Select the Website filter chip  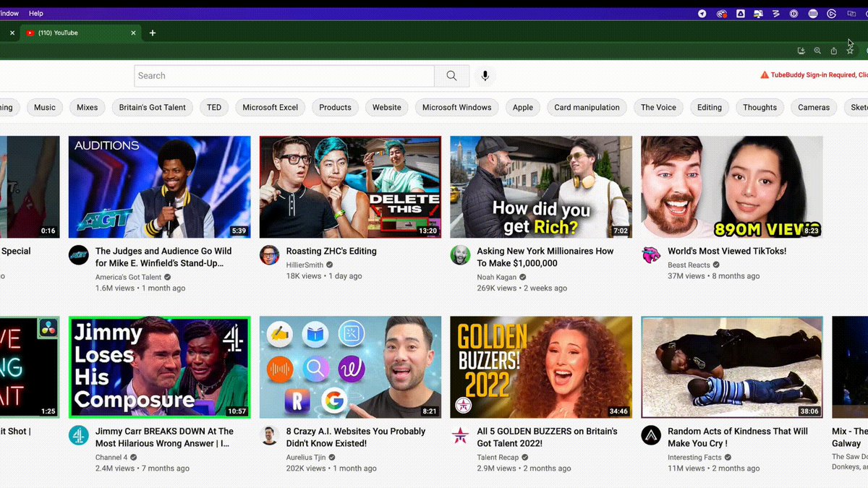(x=387, y=108)
